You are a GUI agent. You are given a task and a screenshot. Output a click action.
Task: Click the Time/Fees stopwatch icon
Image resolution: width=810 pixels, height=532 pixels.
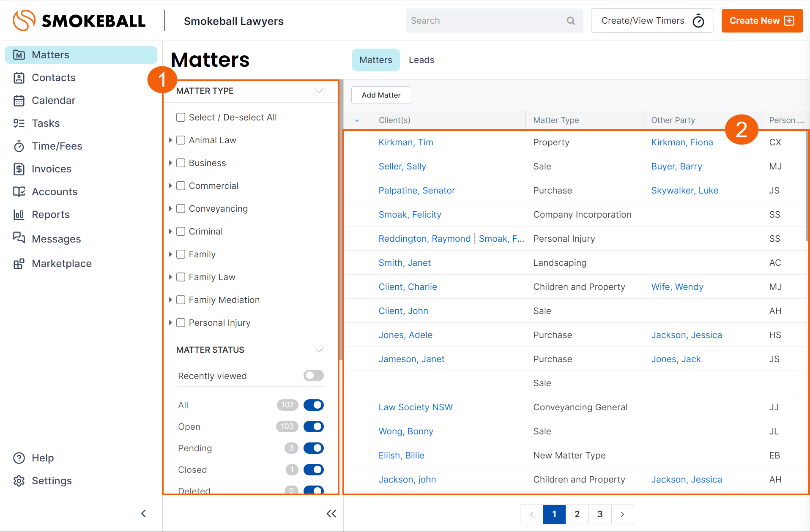pos(19,146)
